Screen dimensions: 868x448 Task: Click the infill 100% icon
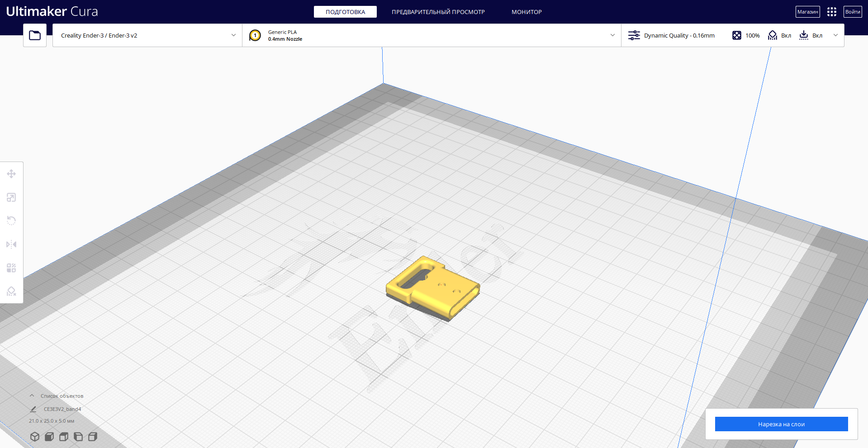point(737,35)
